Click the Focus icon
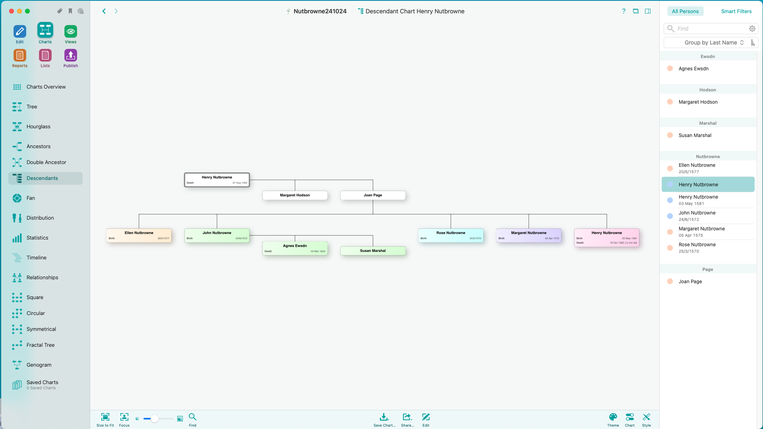763x429 pixels. pos(124,417)
